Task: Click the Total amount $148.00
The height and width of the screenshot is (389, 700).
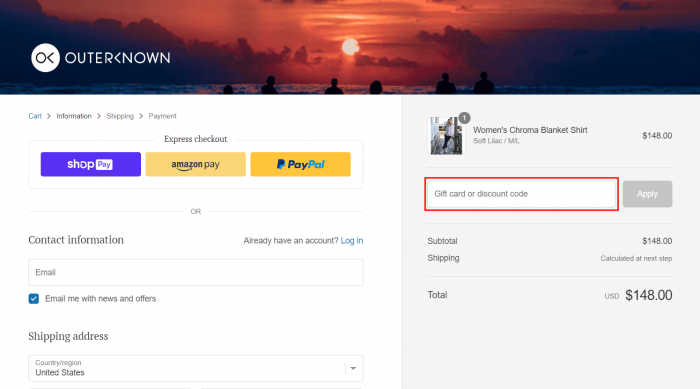Action: [649, 295]
